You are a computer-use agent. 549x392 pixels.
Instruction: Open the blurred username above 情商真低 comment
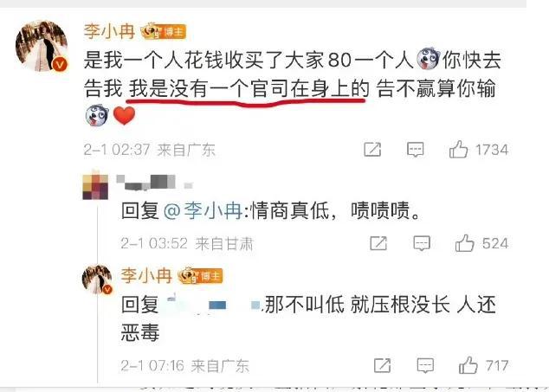154,183
